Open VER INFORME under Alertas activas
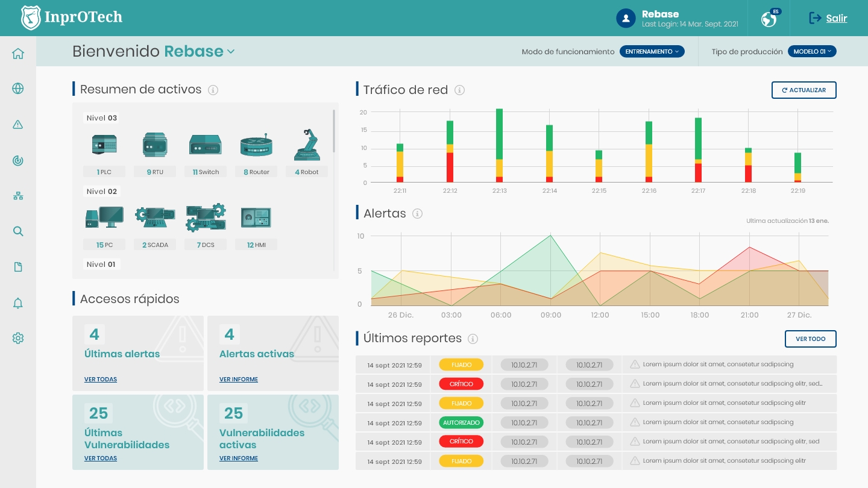 tap(239, 380)
